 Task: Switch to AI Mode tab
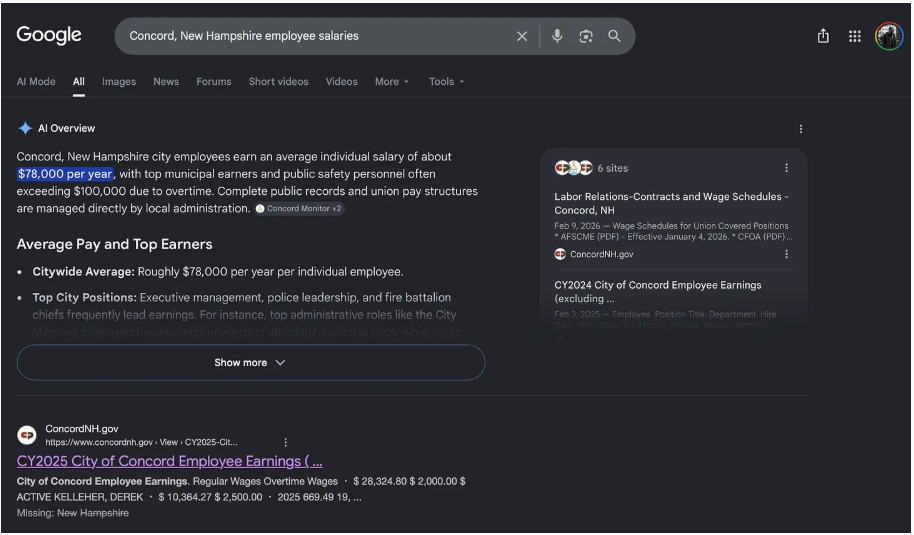coord(36,82)
